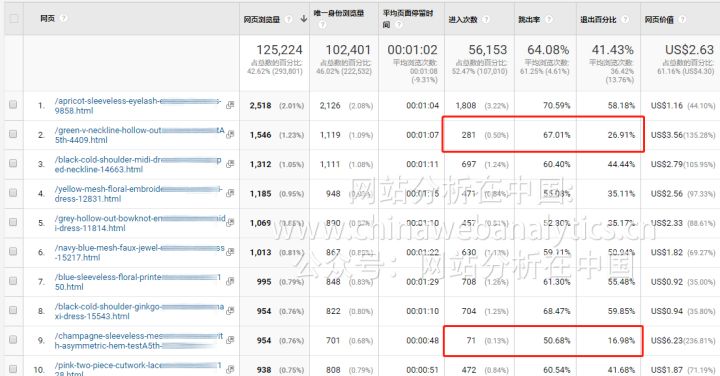Screen dimensions: 720x376
Task: Select total unique pageviews value 102,401
Action: pos(348,50)
